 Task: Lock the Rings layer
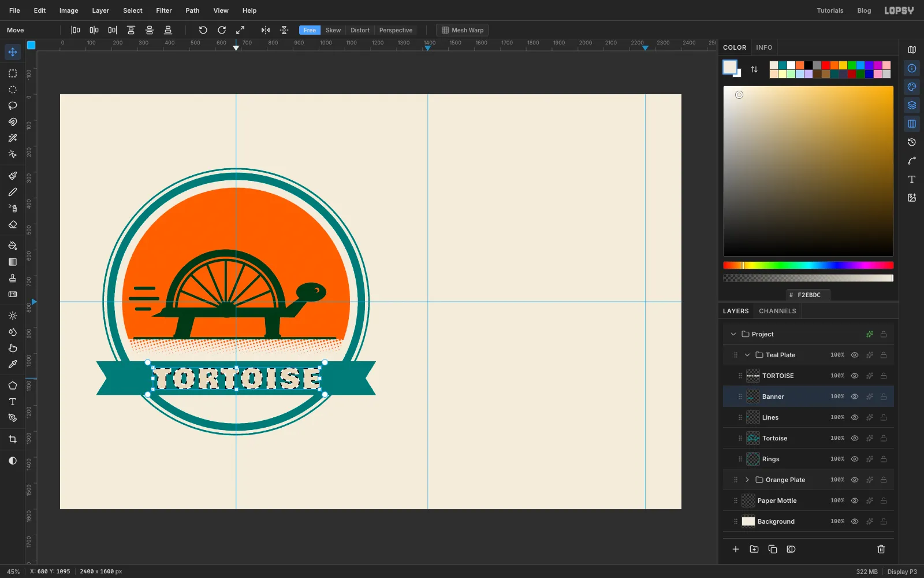(x=884, y=459)
